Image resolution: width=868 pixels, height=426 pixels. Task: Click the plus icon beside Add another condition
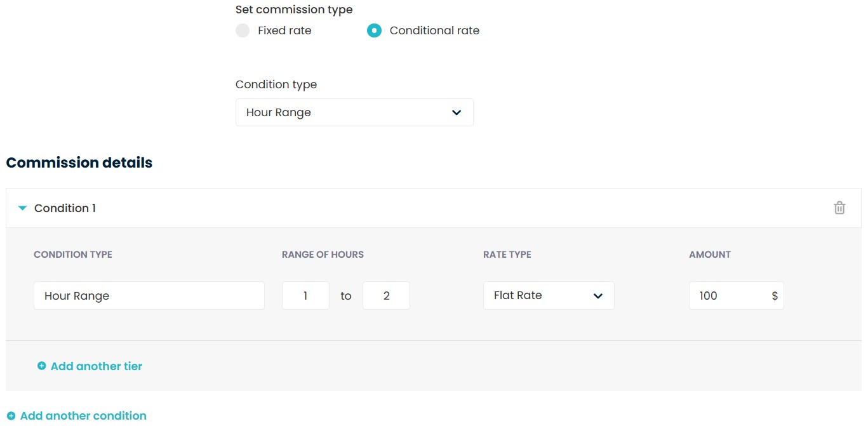(x=11, y=416)
